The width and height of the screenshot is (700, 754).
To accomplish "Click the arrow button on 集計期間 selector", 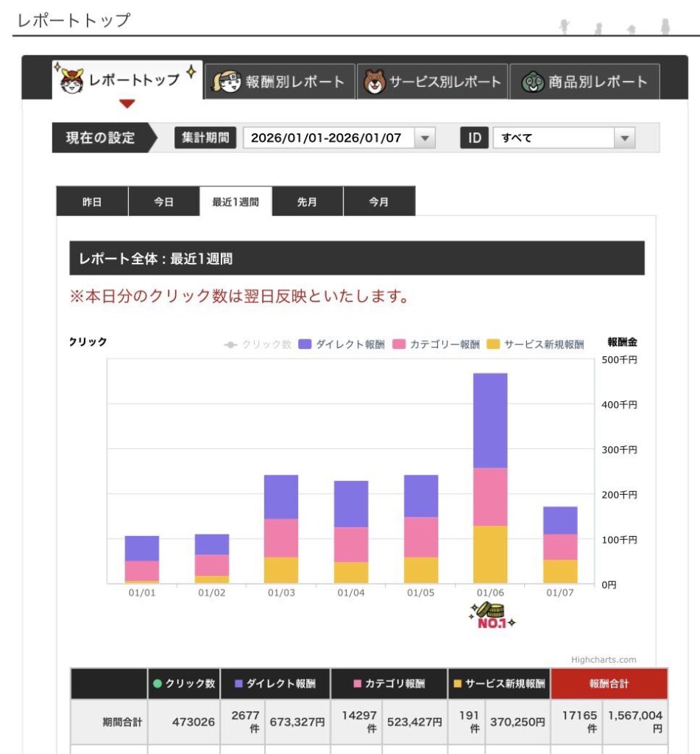I will point(425,138).
